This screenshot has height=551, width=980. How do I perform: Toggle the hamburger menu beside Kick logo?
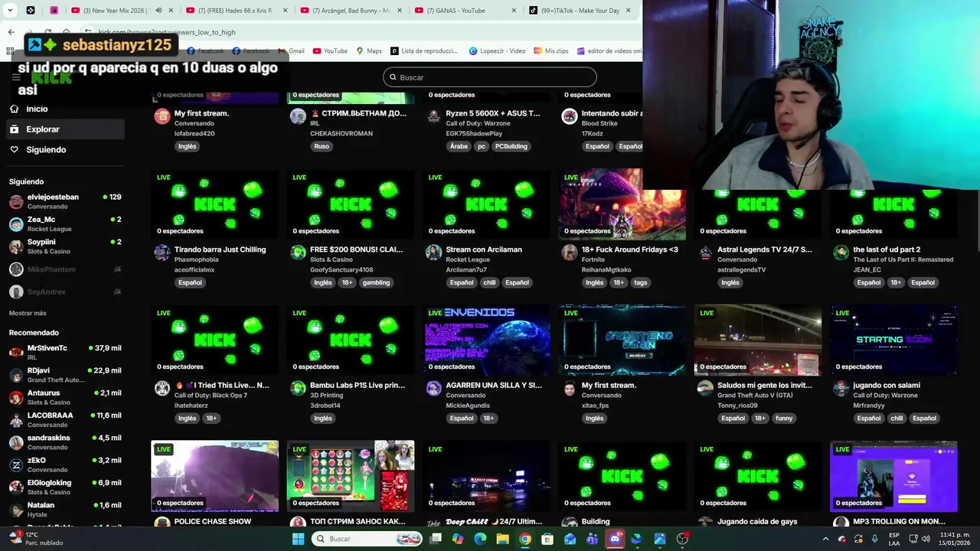click(x=16, y=77)
